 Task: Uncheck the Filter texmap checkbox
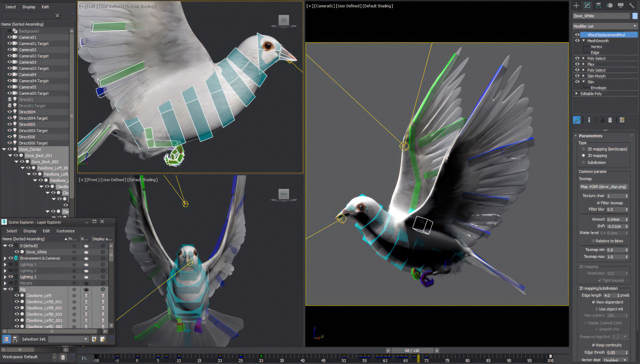[598, 203]
